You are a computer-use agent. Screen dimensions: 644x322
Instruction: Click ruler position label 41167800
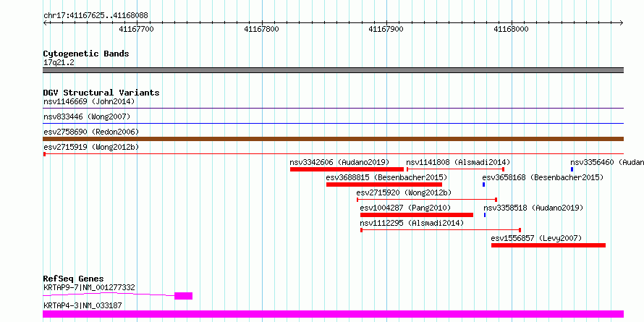tap(261, 29)
